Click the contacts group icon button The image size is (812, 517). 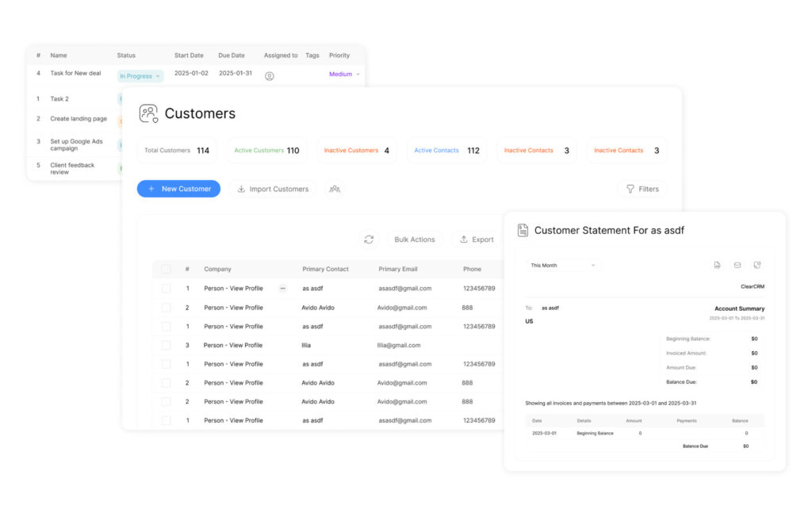pos(335,189)
